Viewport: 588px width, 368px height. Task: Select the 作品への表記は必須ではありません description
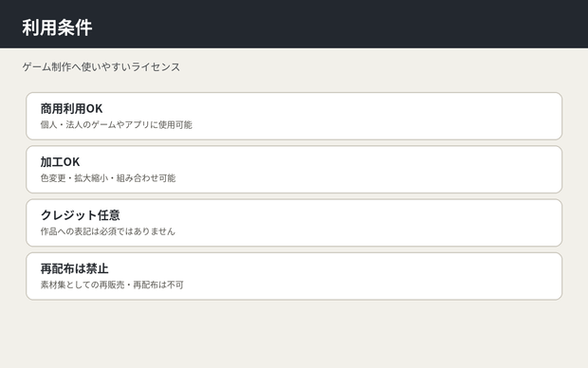tap(108, 231)
